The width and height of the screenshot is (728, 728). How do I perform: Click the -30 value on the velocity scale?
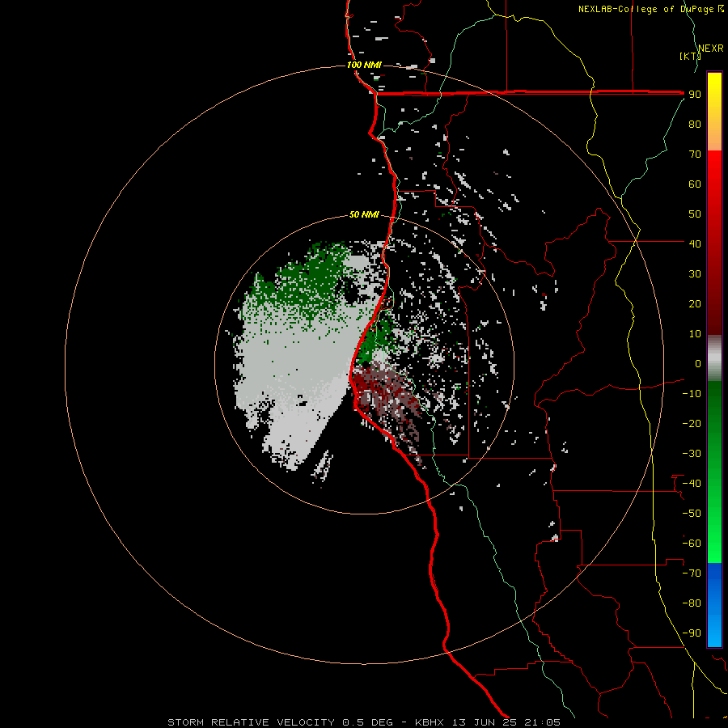pyautogui.click(x=692, y=454)
